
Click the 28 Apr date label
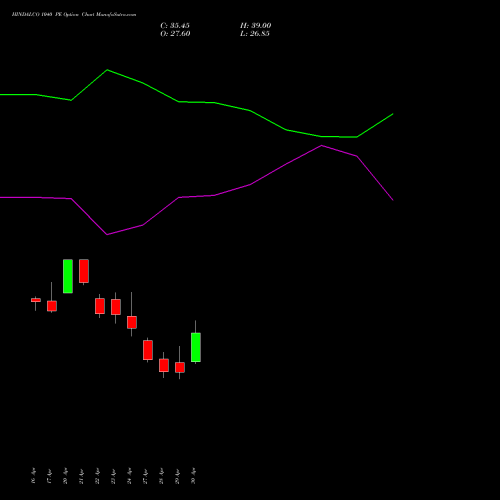[161, 476]
